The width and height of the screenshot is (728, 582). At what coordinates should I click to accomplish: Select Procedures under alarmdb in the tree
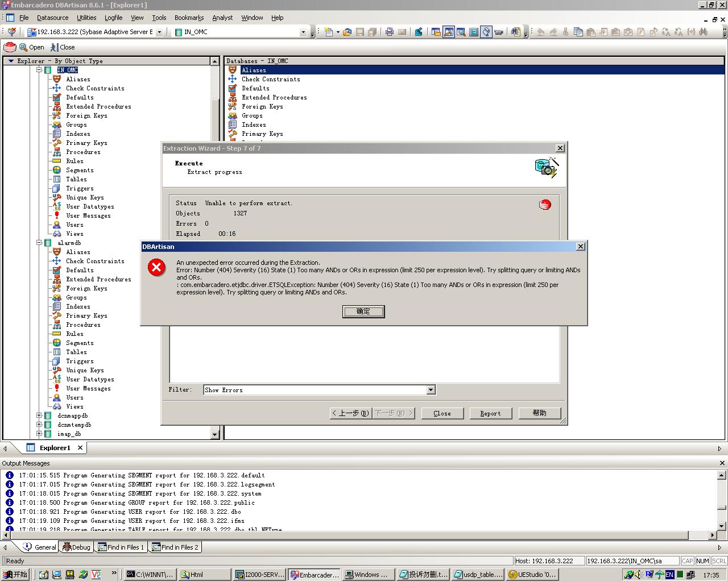pyautogui.click(x=83, y=325)
